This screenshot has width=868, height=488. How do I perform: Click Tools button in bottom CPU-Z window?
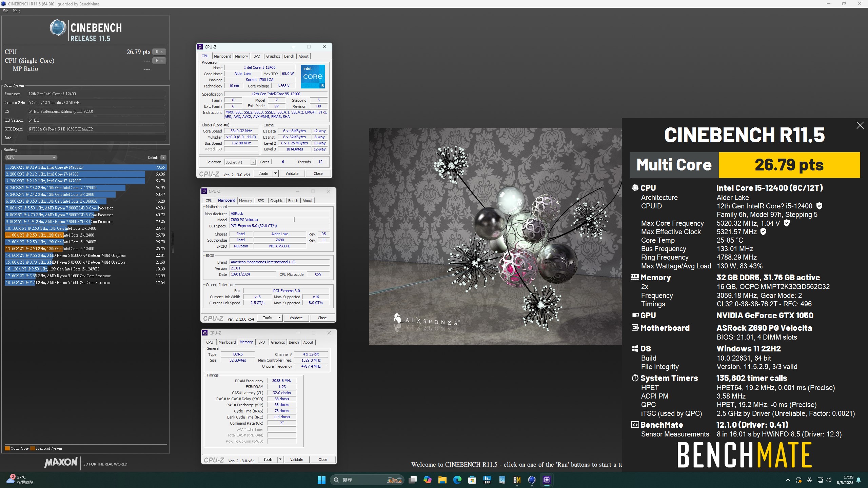pyautogui.click(x=268, y=460)
